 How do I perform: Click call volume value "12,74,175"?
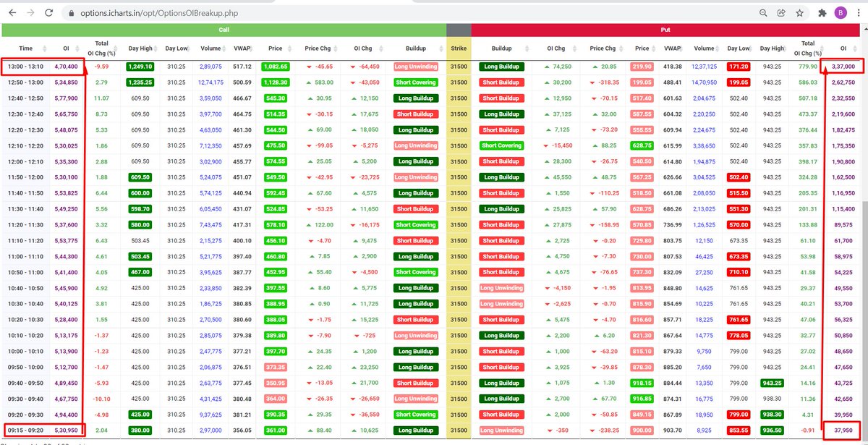click(x=210, y=82)
